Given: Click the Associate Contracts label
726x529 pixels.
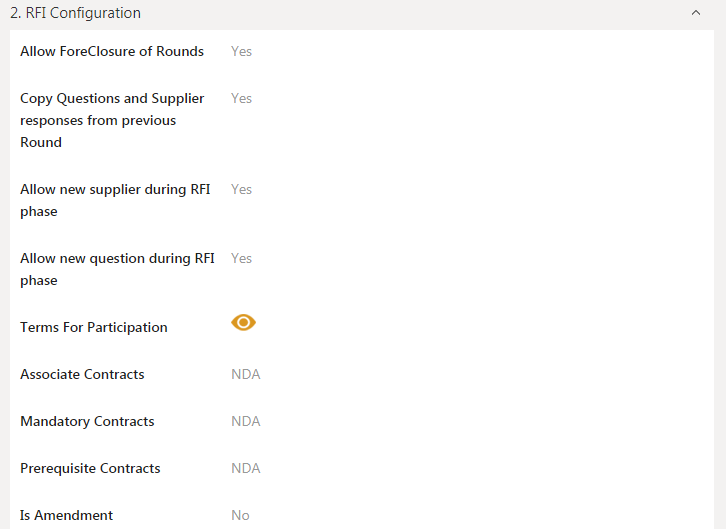Looking at the screenshot, I should coord(82,374).
